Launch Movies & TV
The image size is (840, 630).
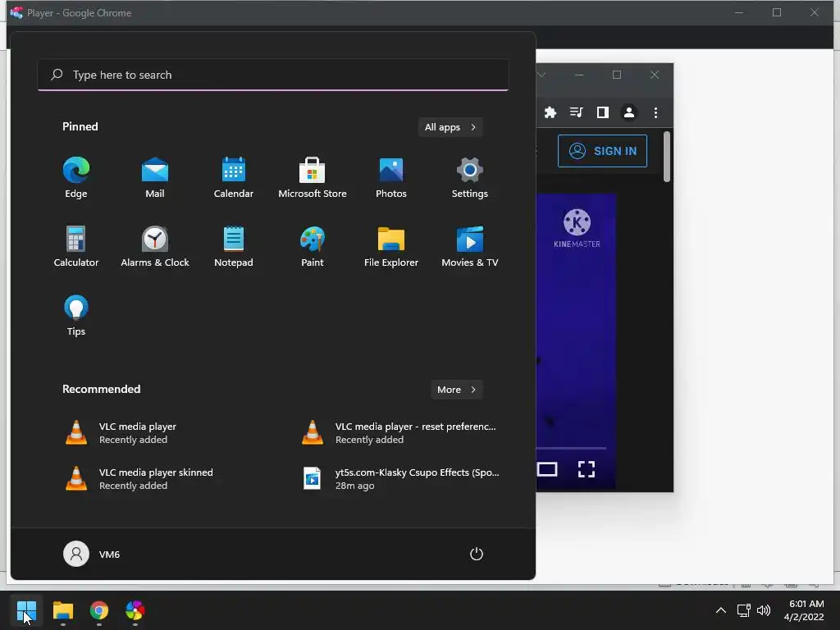click(x=470, y=246)
